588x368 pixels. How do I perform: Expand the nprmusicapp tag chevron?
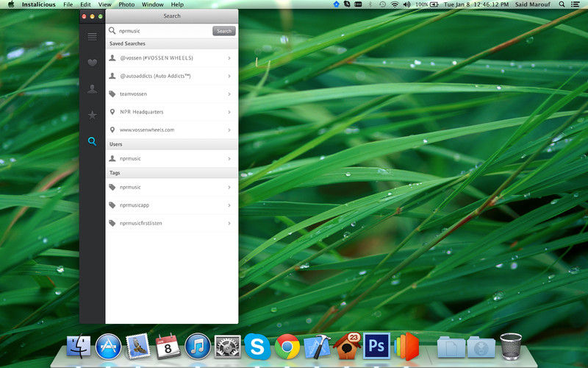coord(229,205)
